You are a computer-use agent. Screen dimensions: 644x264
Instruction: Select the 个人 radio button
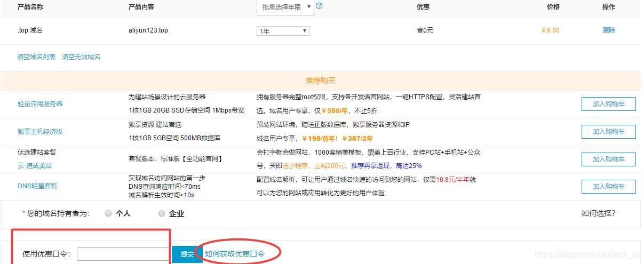(x=108, y=214)
